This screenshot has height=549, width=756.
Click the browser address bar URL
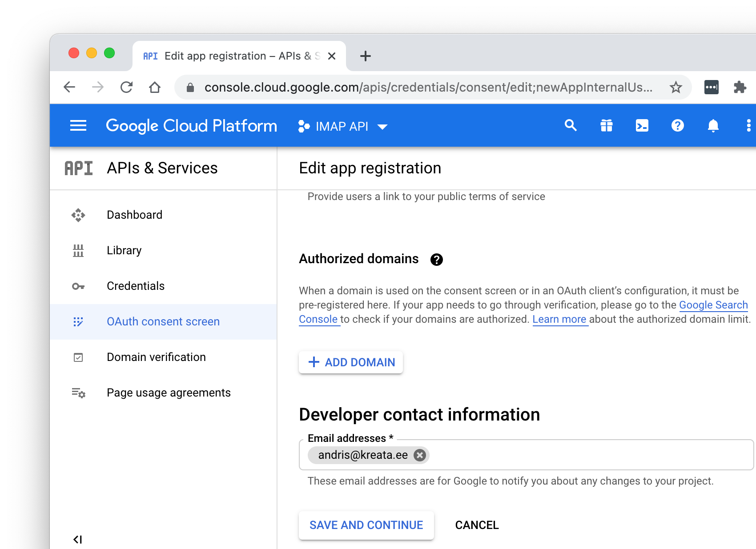coord(428,87)
